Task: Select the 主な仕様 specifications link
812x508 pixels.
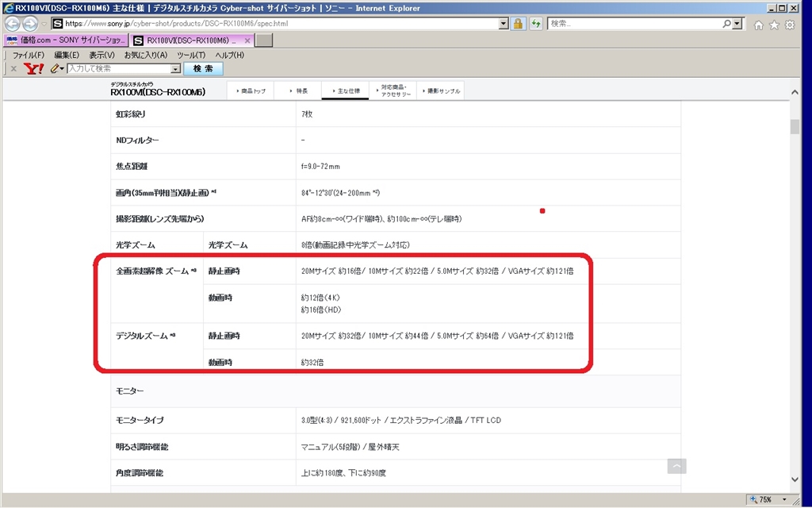Action: [x=346, y=90]
